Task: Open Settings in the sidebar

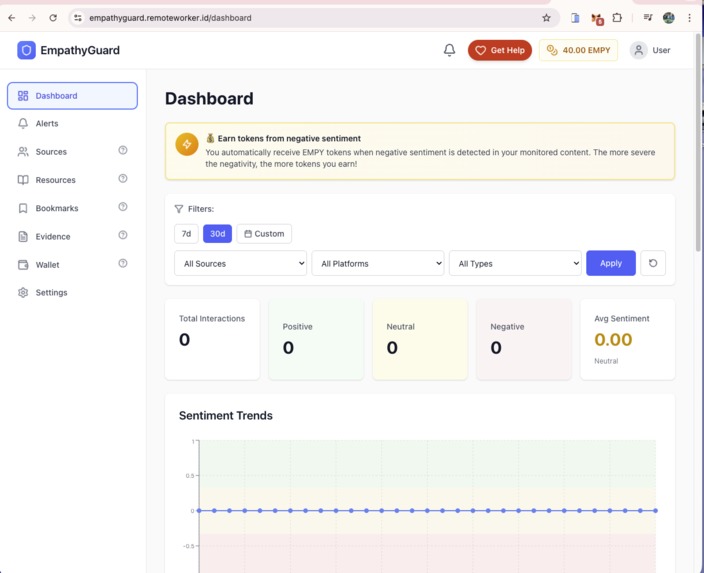Action: point(72,293)
